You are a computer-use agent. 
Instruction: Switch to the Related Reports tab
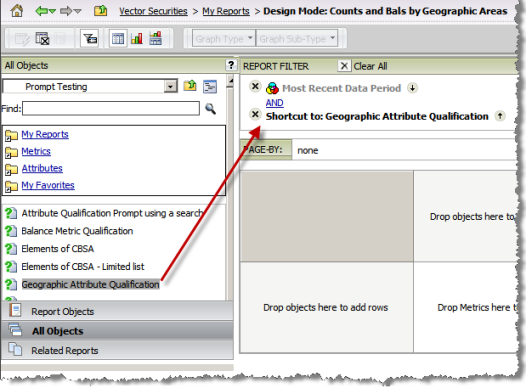pyautogui.click(x=117, y=350)
